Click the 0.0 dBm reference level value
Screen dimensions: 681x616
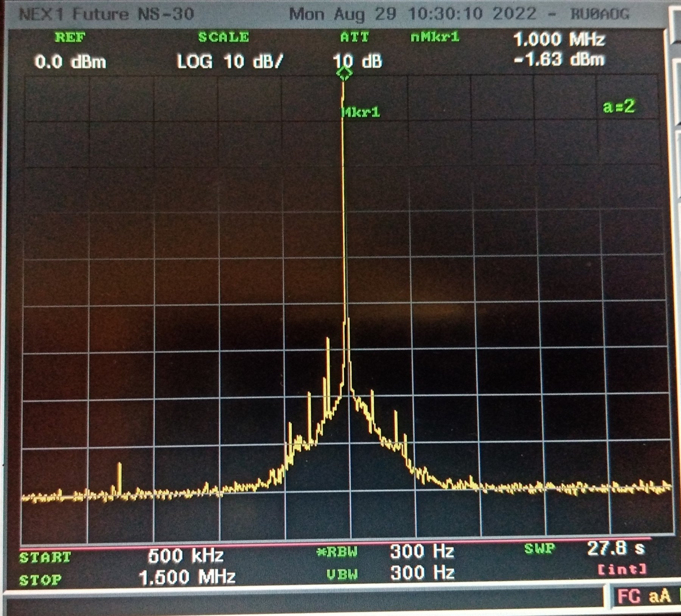(x=70, y=62)
